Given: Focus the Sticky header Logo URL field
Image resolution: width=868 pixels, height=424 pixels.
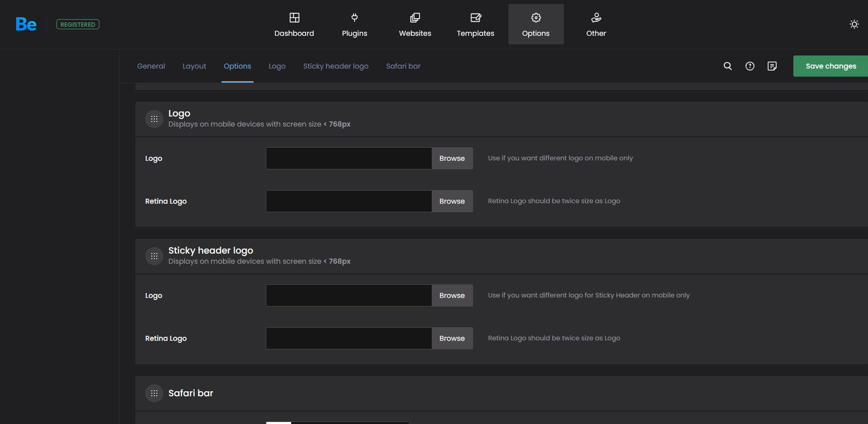Looking at the screenshot, I should 349,295.
